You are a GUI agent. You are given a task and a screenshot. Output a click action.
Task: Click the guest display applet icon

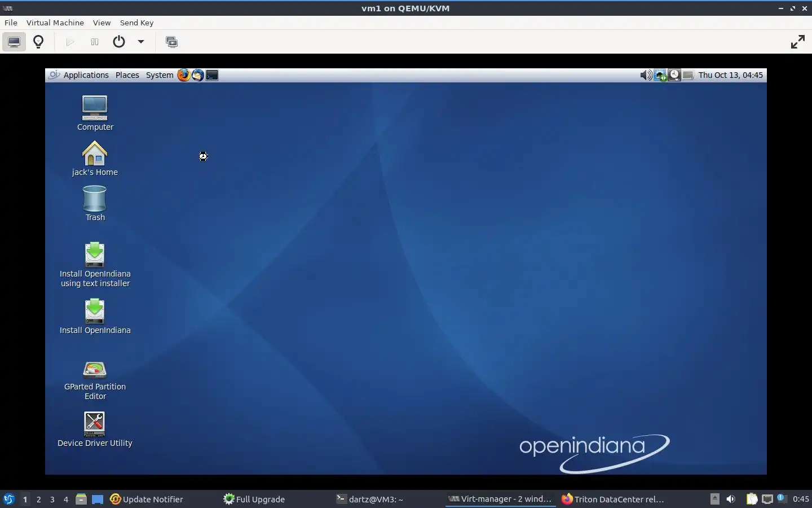pyautogui.click(x=688, y=75)
